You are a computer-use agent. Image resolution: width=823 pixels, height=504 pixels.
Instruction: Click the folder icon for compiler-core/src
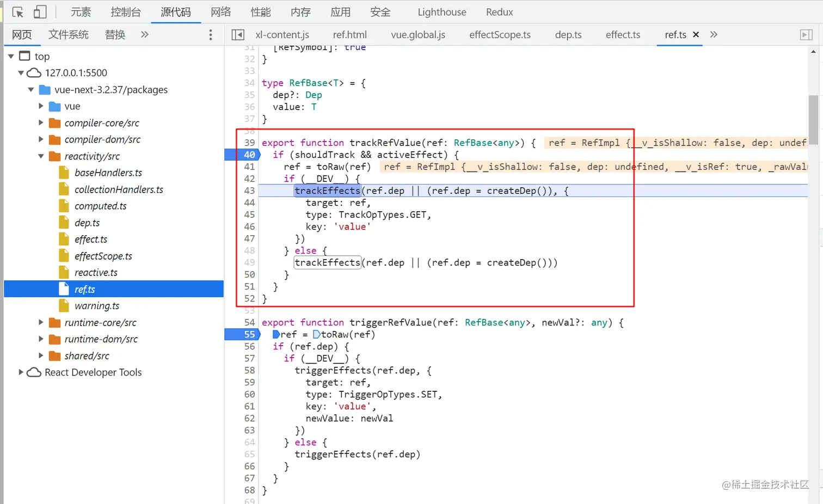click(x=55, y=123)
